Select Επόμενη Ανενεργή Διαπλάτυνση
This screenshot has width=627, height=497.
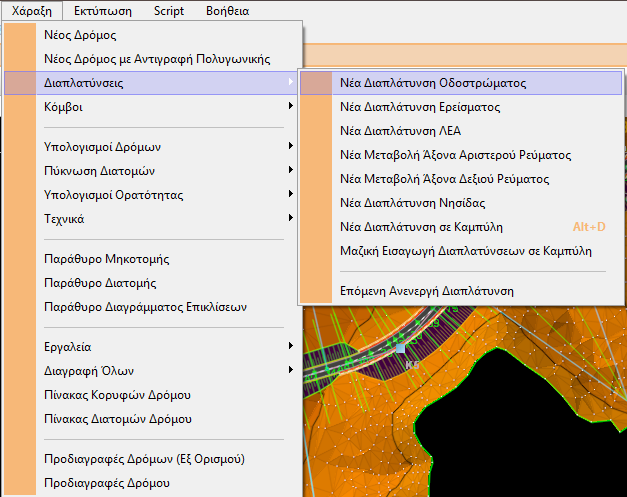point(461,291)
